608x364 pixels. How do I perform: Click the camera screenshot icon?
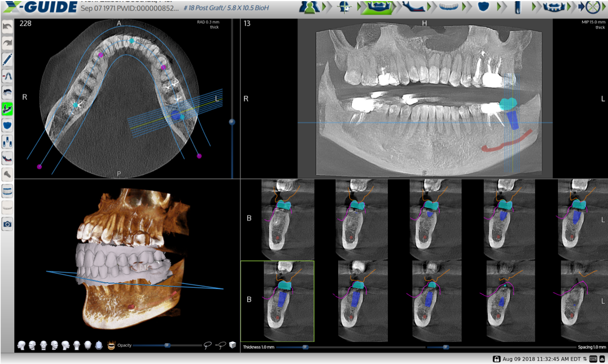pos(7,224)
